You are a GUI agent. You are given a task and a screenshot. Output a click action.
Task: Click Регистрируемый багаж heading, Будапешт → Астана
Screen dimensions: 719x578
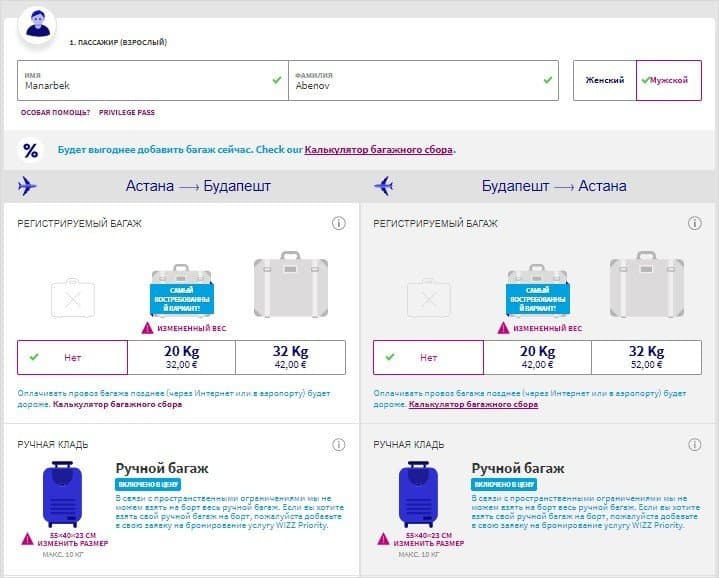pos(435,224)
